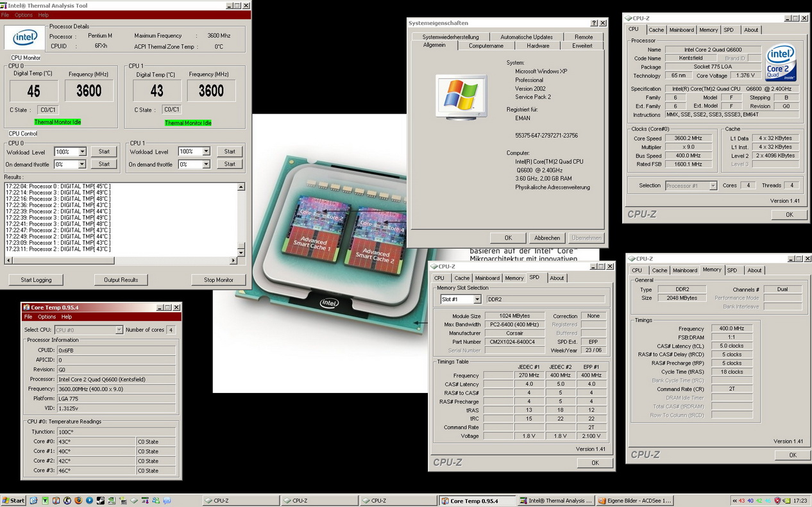Click the Core Temp title bar icon
Screen dimensions: 812x507
point(26,308)
